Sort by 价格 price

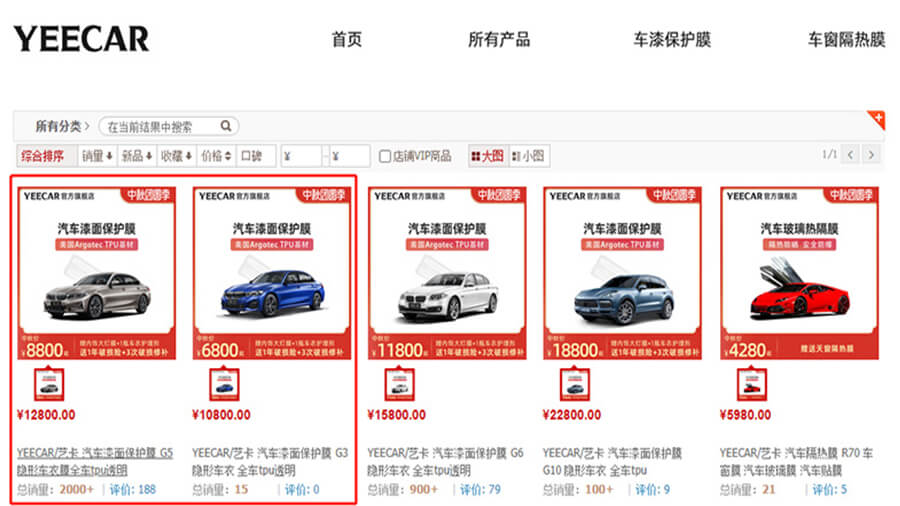(x=216, y=155)
